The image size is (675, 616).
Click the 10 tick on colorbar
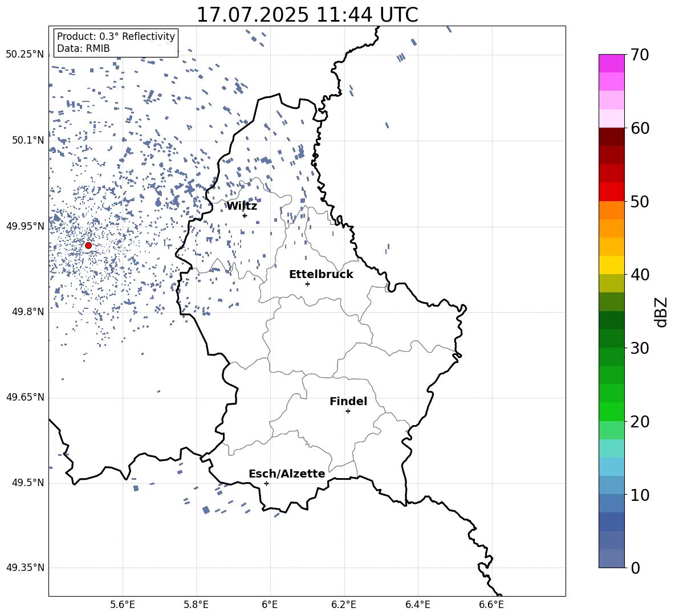(640, 495)
